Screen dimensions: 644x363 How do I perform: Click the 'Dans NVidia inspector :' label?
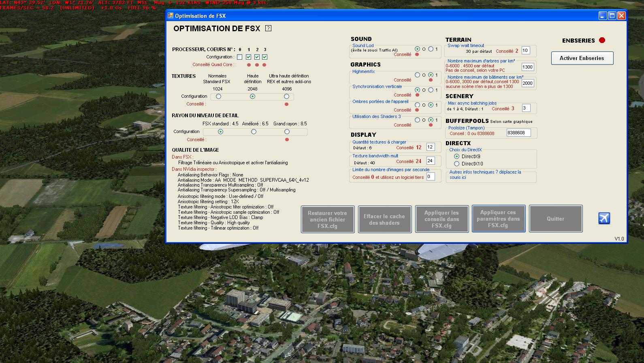coord(194,169)
